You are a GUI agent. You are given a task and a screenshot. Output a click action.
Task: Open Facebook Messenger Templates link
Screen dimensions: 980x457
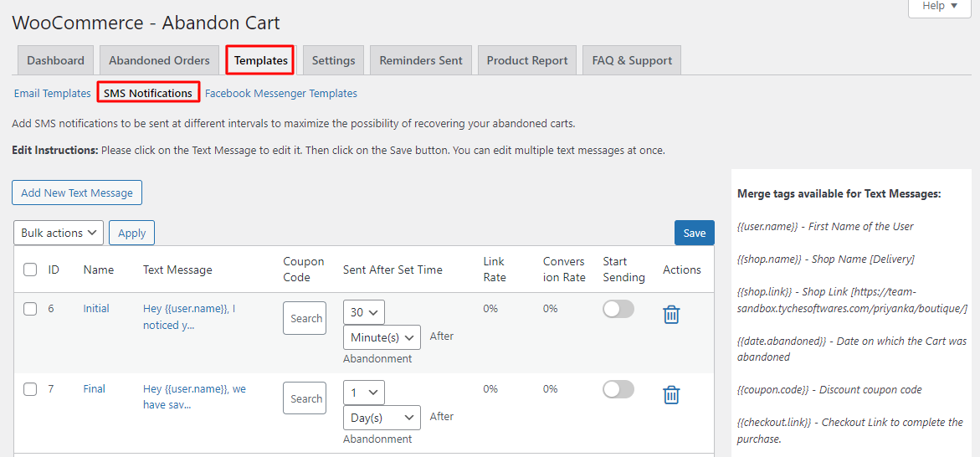coord(281,93)
